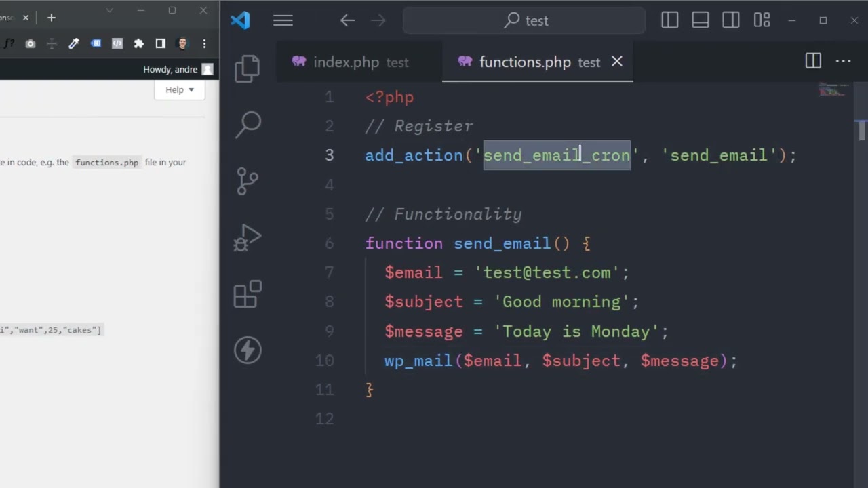This screenshot has width=868, height=488.
Task: Click the <?php opening tag
Action: [389, 97]
